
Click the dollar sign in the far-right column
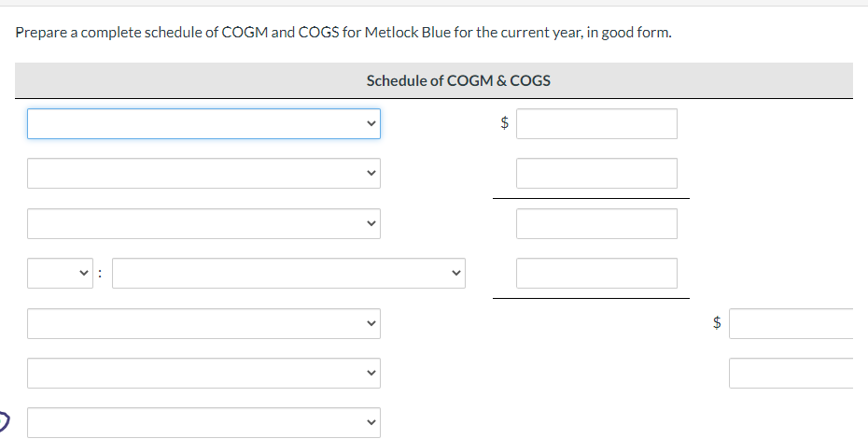point(717,322)
